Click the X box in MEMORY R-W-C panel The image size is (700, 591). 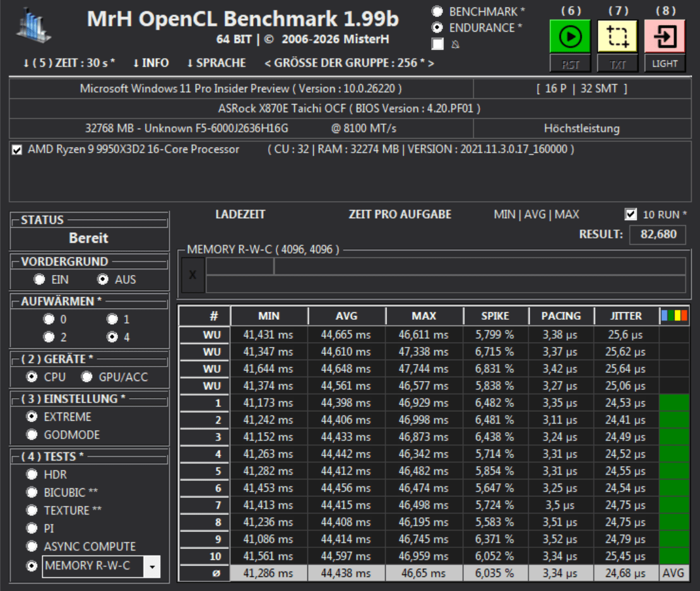coord(193,275)
